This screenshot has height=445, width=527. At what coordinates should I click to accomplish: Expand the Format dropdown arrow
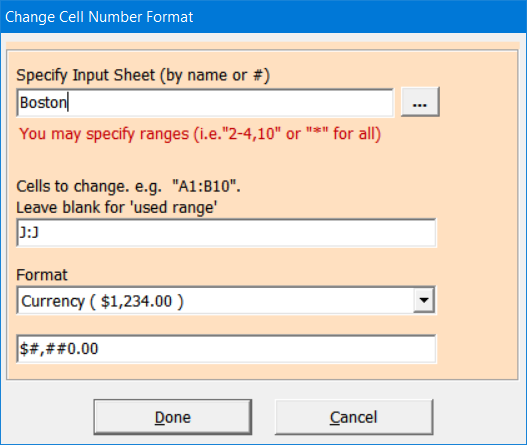click(424, 300)
